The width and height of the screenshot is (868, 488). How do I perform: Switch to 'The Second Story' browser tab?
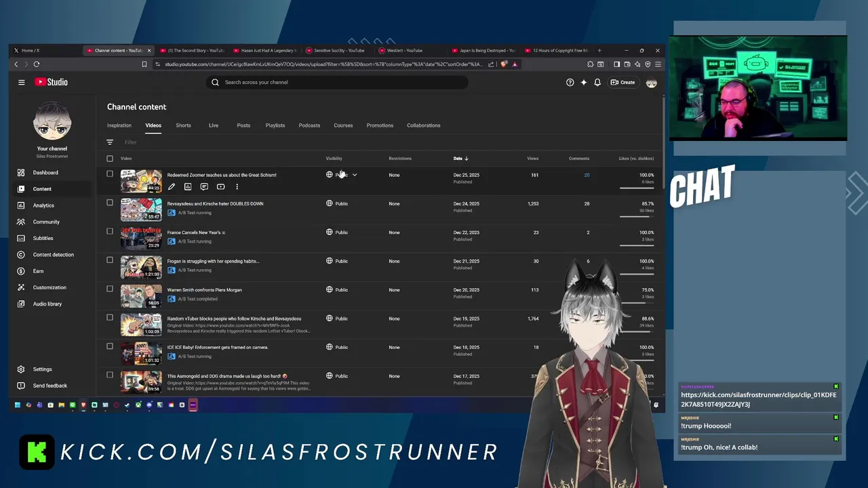pyautogui.click(x=192, y=50)
